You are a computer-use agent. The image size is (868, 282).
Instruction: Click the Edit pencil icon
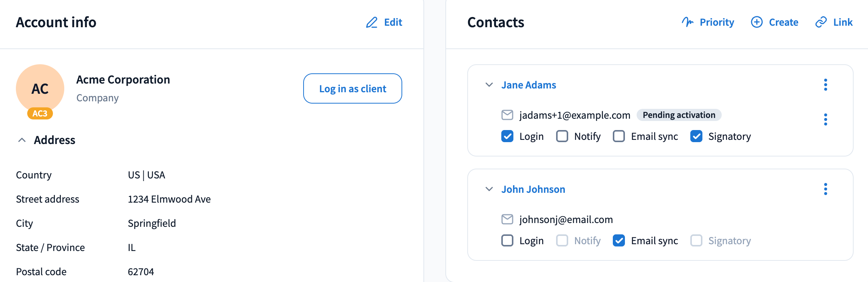372,23
